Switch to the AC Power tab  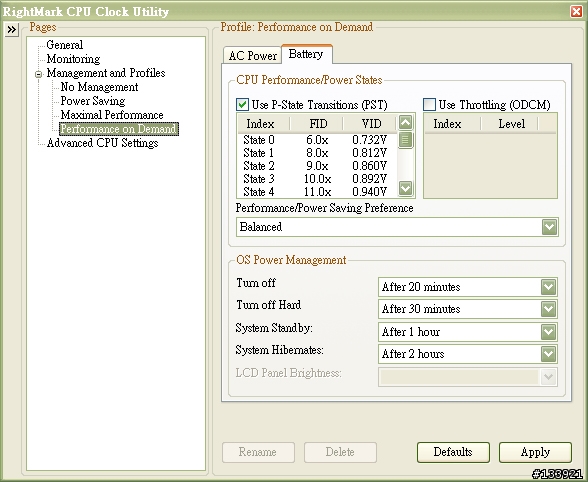(252, 56)
